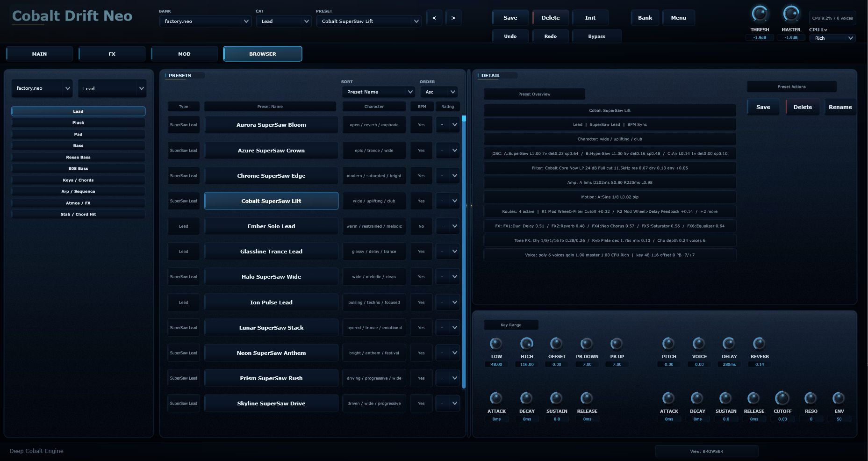
Task: Select the Pluck category
Action: click(78, 122)
